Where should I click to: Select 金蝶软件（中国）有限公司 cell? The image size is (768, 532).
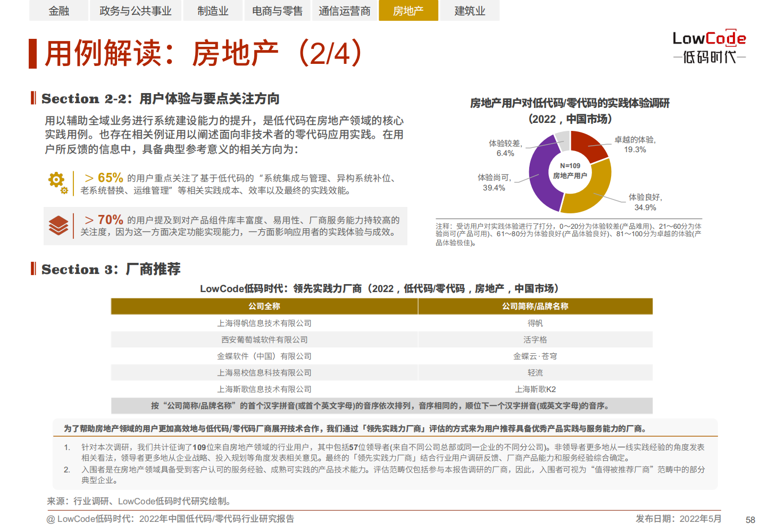(264, 356)
